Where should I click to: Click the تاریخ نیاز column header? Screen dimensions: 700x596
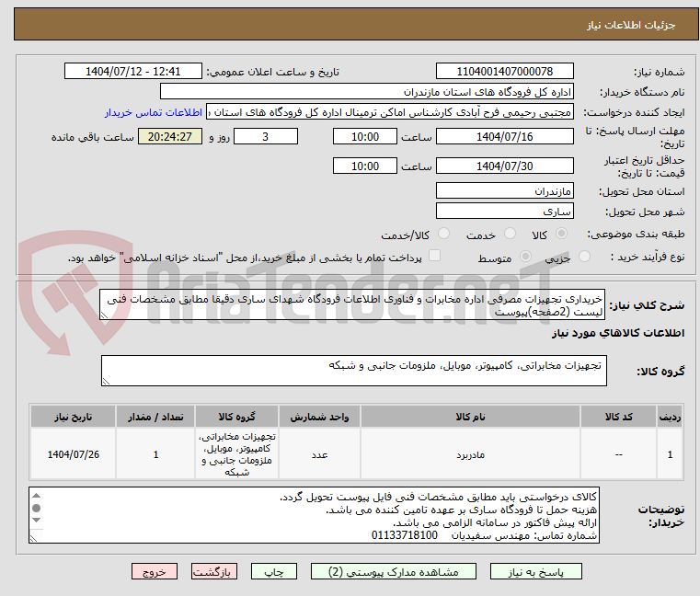[74, 417]
